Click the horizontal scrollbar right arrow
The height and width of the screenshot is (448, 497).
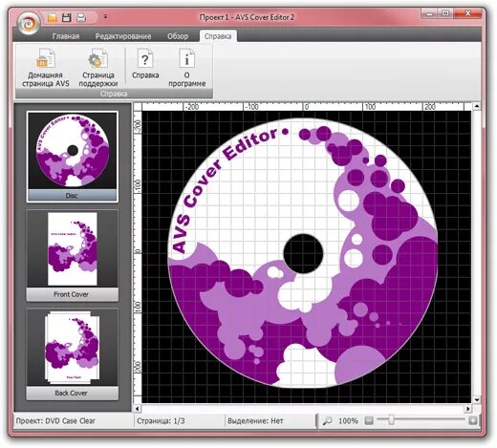[467, 409]
